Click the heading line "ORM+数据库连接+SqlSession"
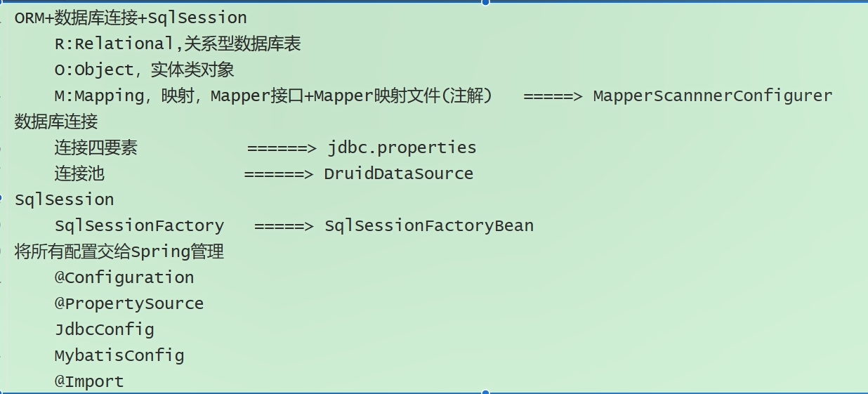 [x=131, y=18]
